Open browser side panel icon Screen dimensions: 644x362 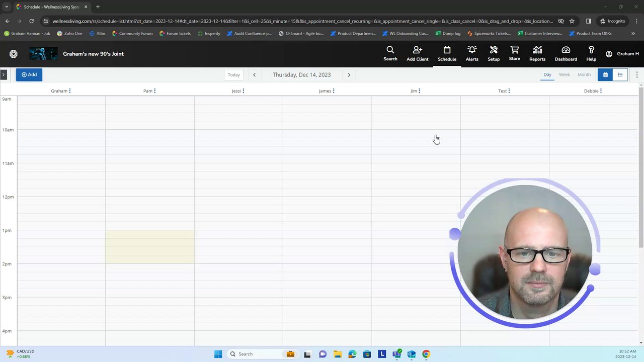589,21
